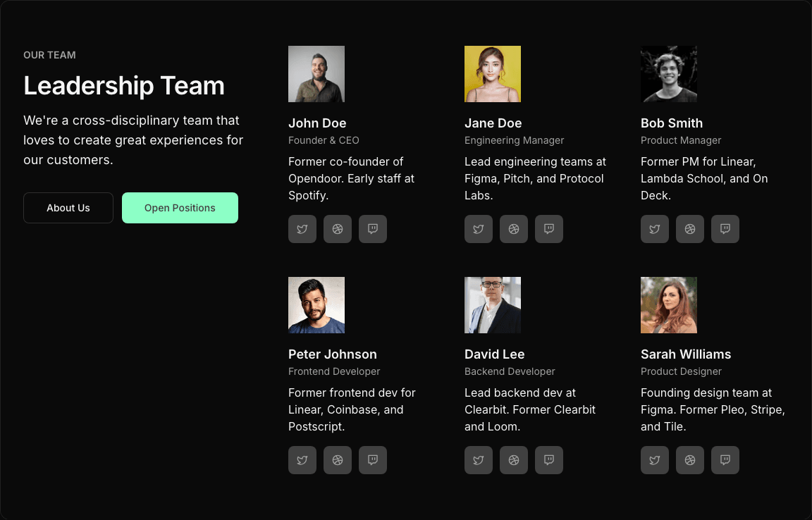
Task: Click the Peter Johnson name heading
Action: tap(333, 354)
